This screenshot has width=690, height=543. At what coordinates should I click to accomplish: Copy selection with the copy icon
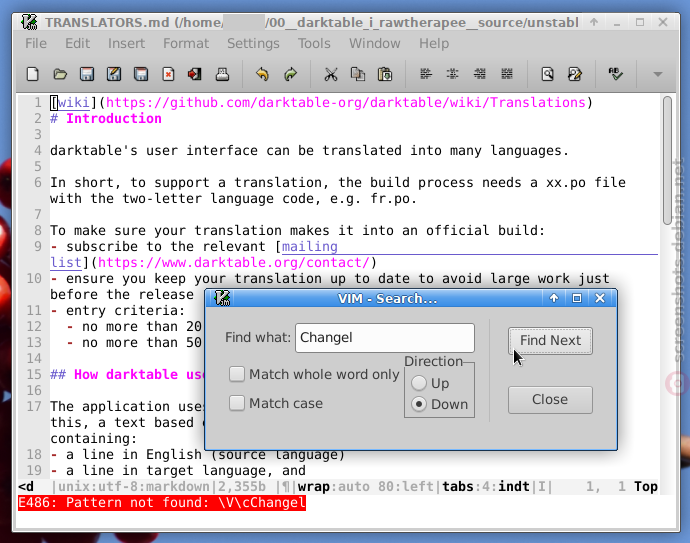pos(358,74)
